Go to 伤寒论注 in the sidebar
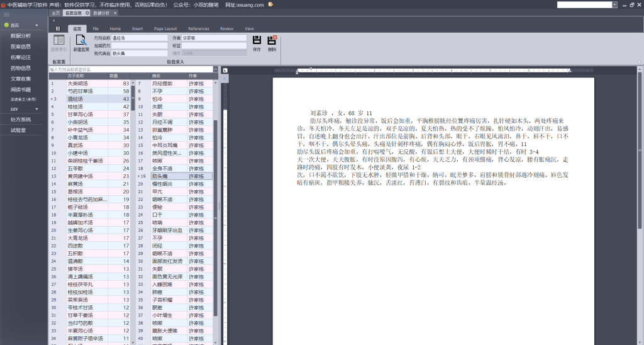The image size is (644, 345). pos(21,57)
